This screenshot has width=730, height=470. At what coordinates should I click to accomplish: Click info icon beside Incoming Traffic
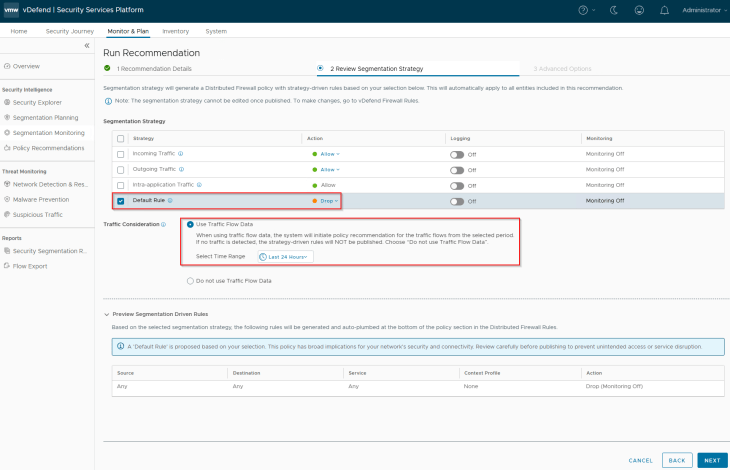pyautogui.click(x=180, y=154)
